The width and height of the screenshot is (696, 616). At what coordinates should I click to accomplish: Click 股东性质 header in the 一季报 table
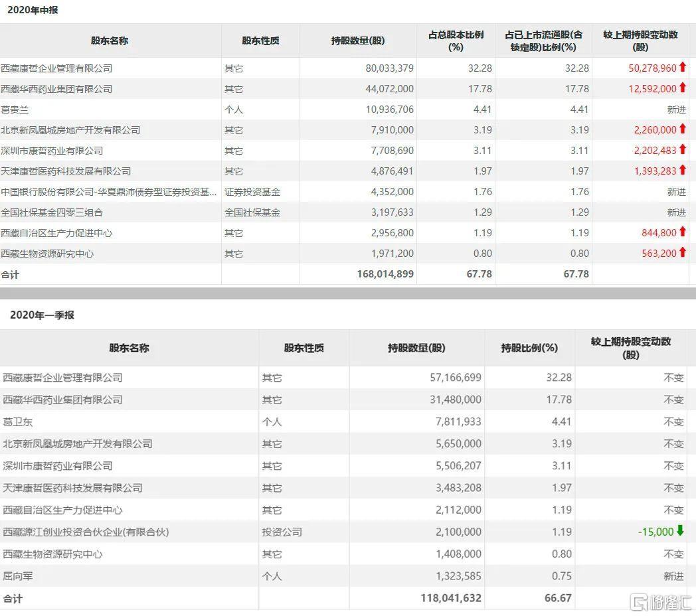[304, 348]
